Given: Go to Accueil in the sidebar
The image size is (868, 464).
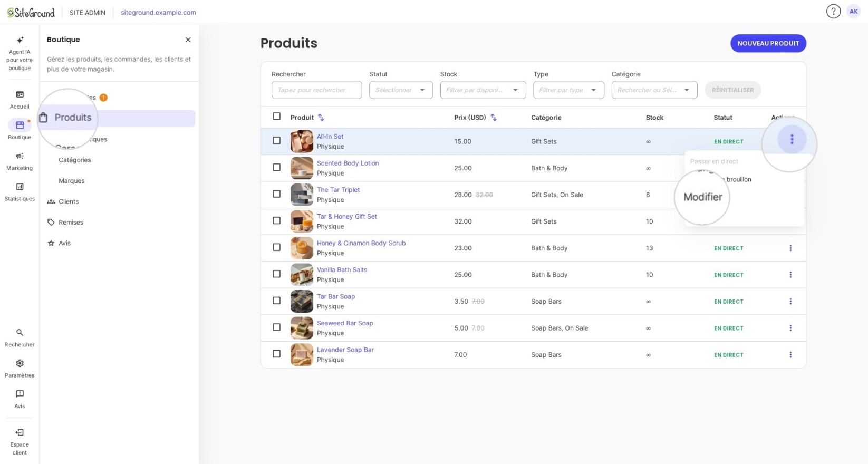Looking at the screenshot, I should [20, 100].
